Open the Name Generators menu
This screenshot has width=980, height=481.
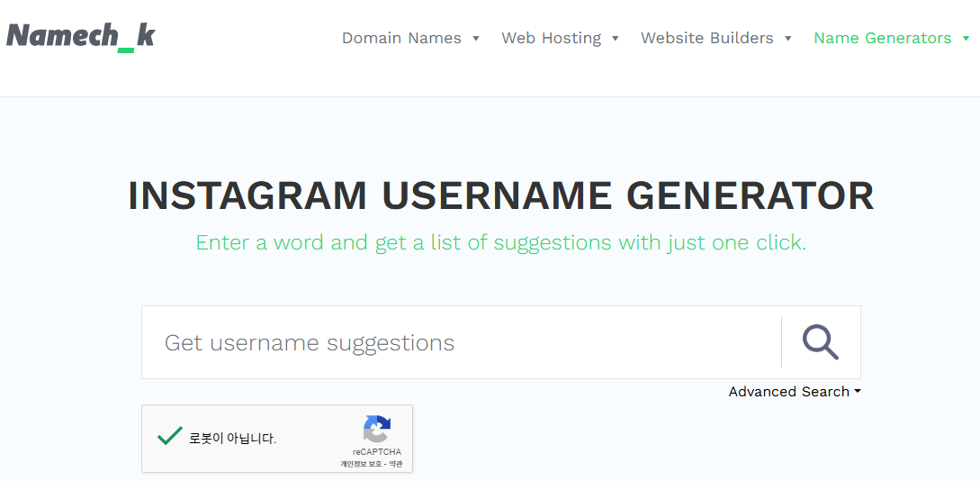click(x=883, y=38)
